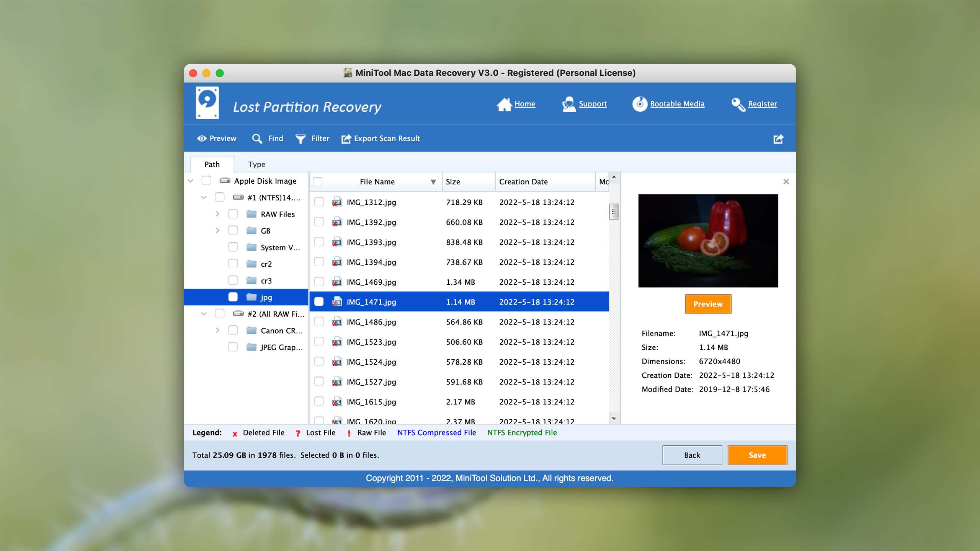This screenshot has width=980, height=551.
Task: Open the Bootable Media link
Action: point(677,104)
